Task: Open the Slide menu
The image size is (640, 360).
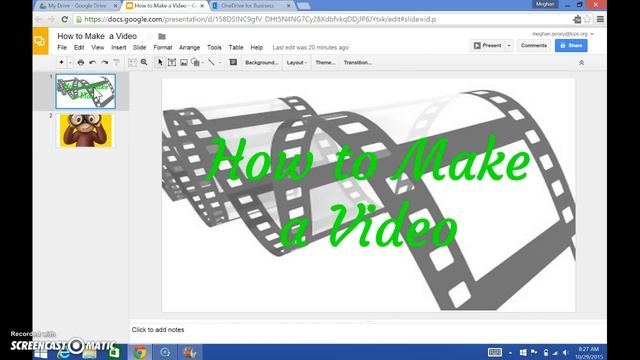Action: tap(140, 47)
